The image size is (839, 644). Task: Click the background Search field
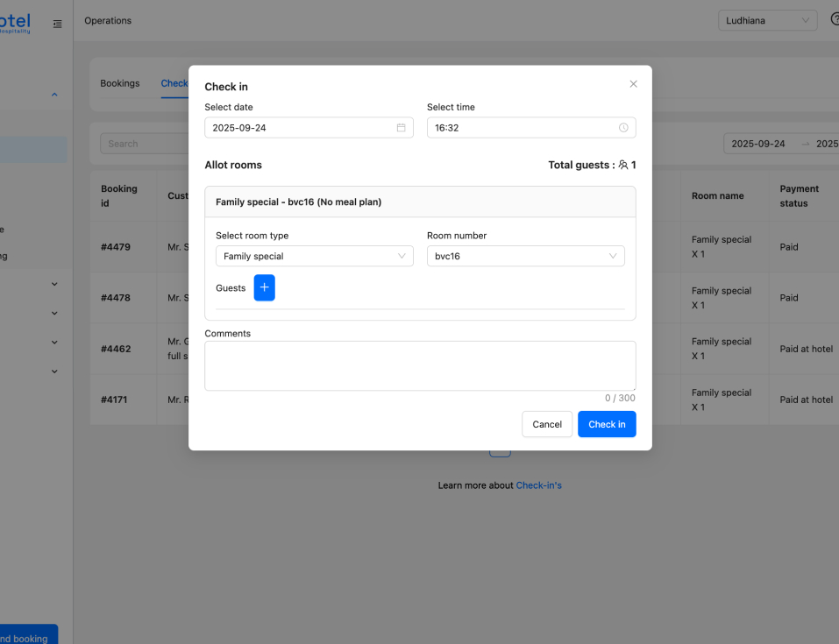point(145,144)
